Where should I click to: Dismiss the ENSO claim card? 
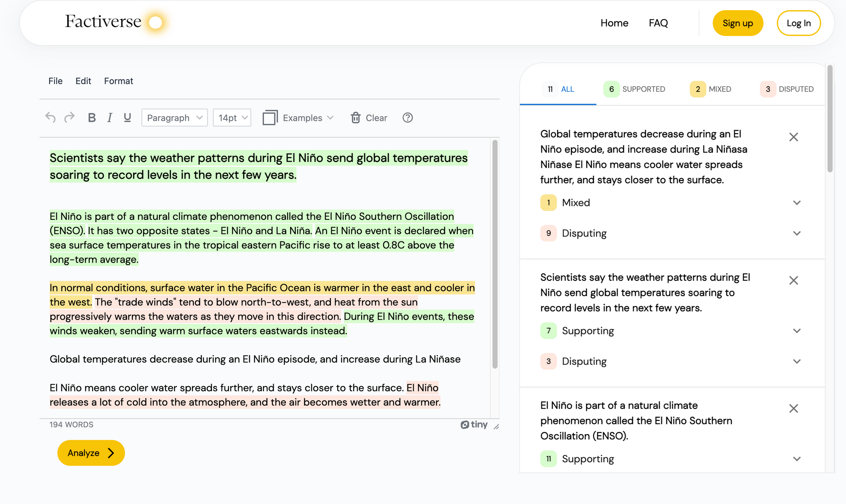794,408
